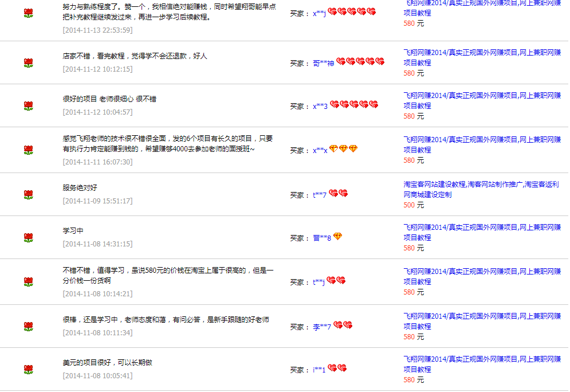Open the 飞翔网赚2014 product link in 晋**8's row

pos(481,232)
